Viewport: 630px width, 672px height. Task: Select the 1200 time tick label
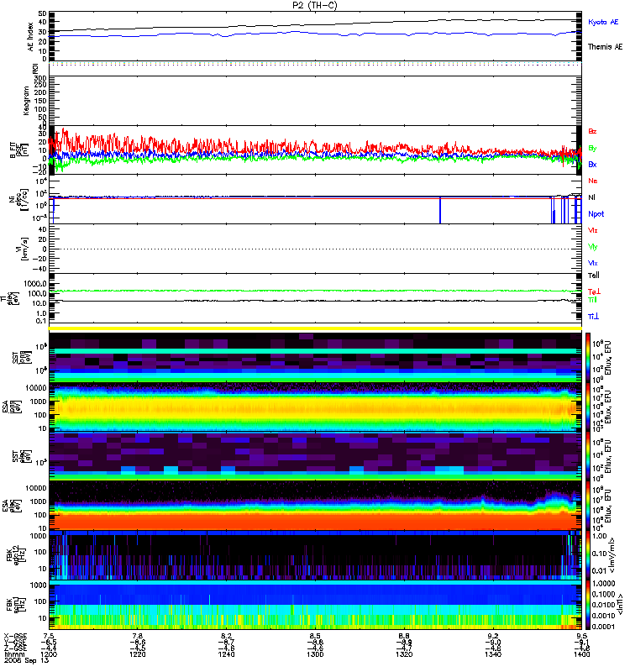pos(49,654)
